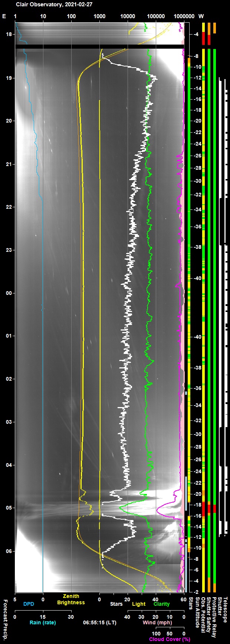Click the blue "DPD" legend label
Image resolution: width=230 pixels, height=644 pixels.
tap(29, 604)
